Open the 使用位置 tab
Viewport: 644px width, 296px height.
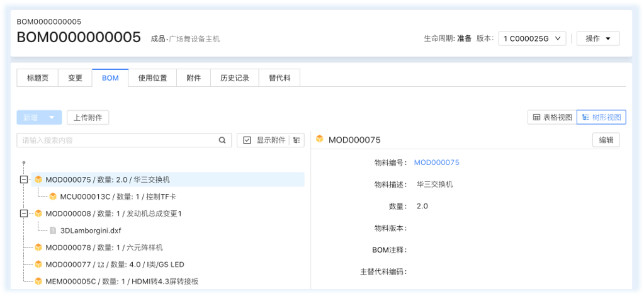click(x=152, y=78)
